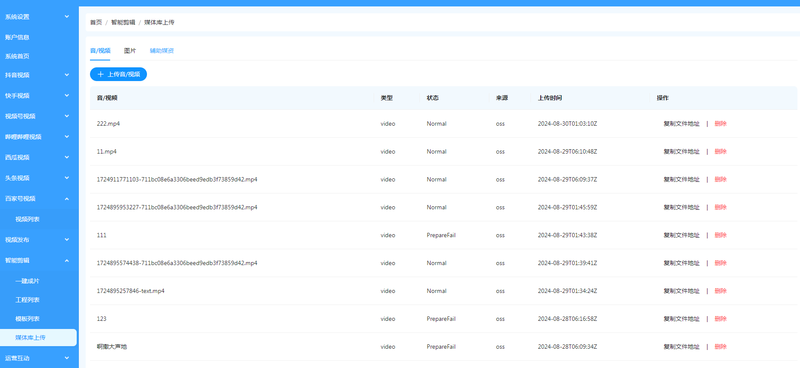This screenshot has width=800, height=368.
Task: Click the 状态 column header
Action: pos(433,97)
